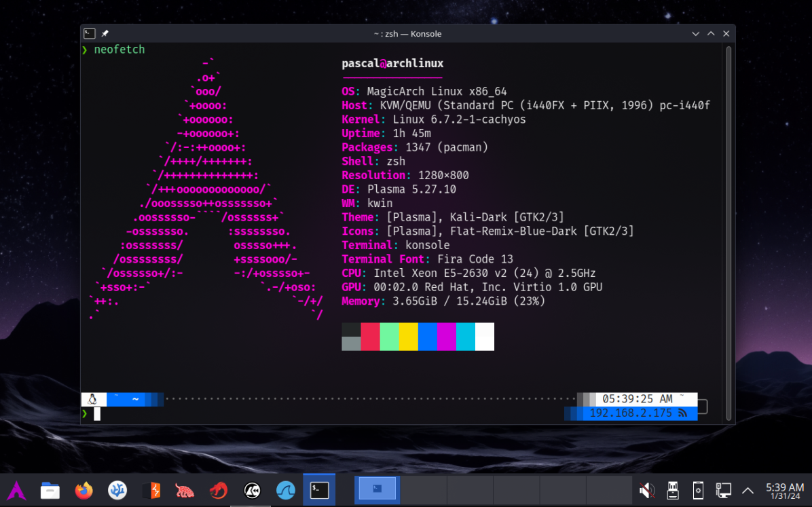Open the removable USB device tray icon

tap(673, 490)
